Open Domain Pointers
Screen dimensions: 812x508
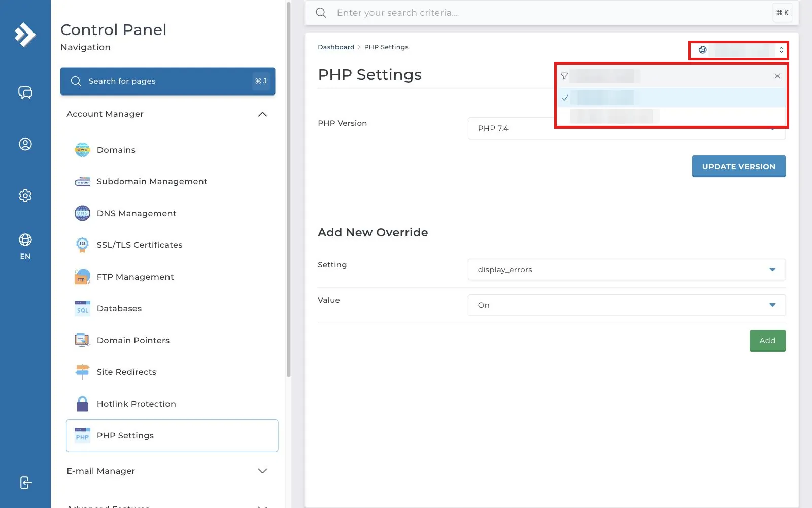172,340
